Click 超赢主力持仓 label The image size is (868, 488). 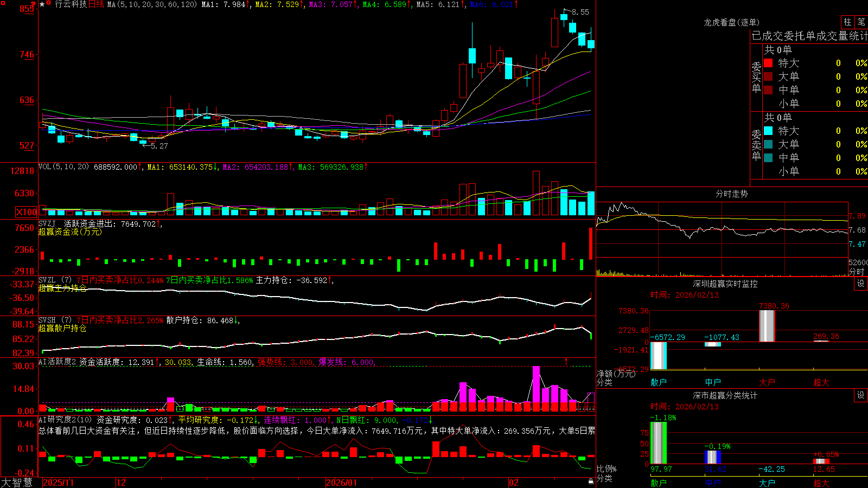coord(62,288)
